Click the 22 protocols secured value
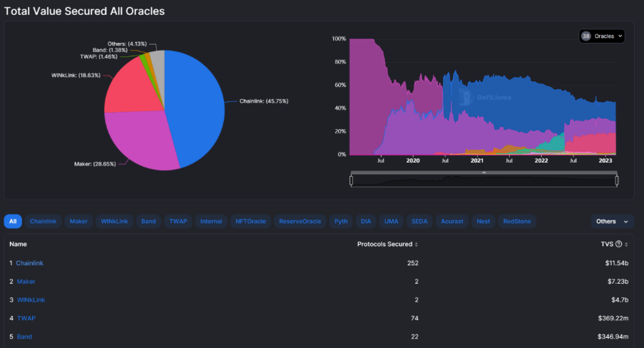The height and width of the screenshot is (348, 644). point(415,337)
